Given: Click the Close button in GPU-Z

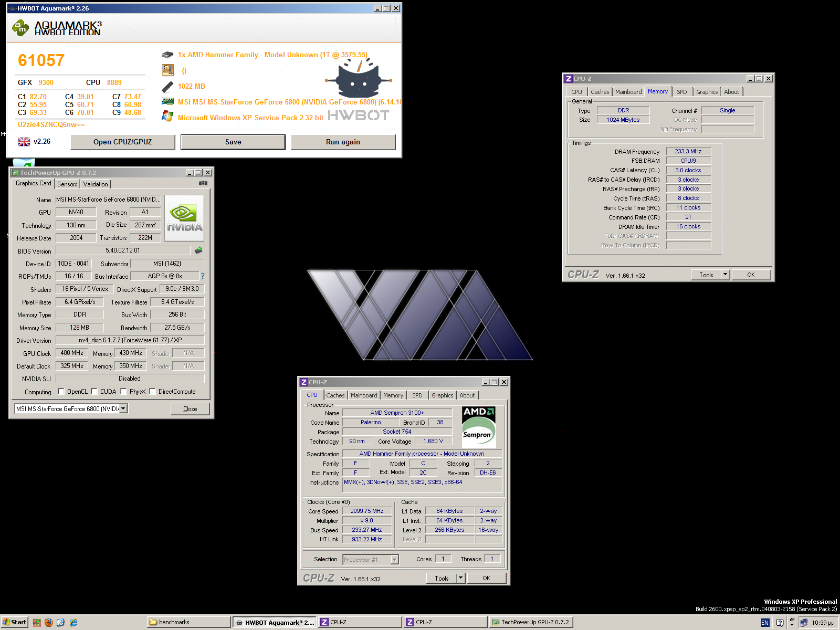Looking at the screenshot, I should click(x=190, y=408).
